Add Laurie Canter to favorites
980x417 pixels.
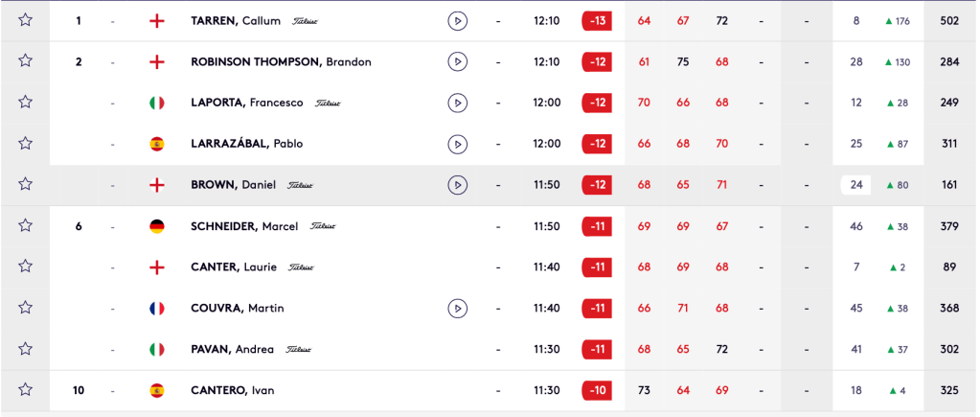tap(26, 267)
